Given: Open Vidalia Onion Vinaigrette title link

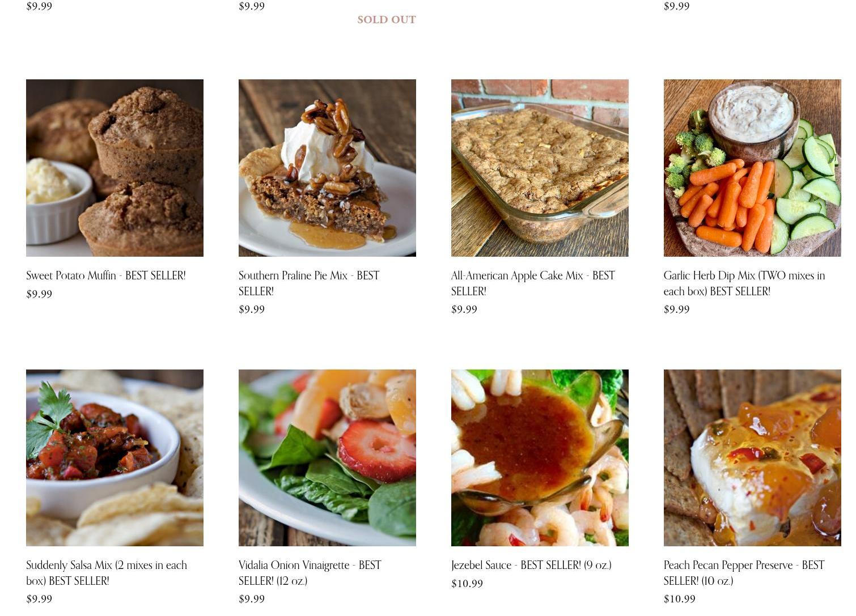Looking at the screenshot, I should click(x=310, y=573).
